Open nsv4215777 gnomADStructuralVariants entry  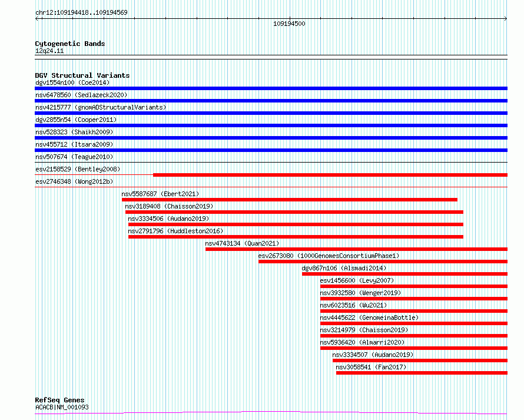point(101,107)
